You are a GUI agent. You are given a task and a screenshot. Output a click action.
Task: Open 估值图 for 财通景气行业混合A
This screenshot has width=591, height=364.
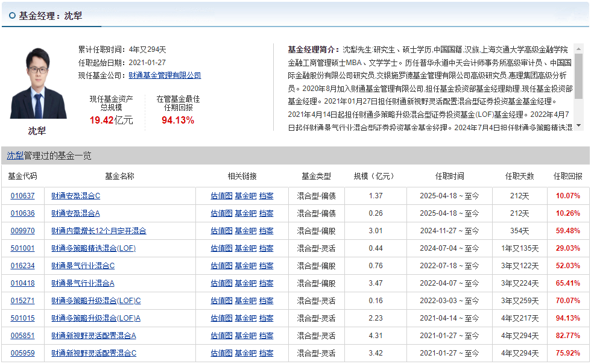[222, 283]
